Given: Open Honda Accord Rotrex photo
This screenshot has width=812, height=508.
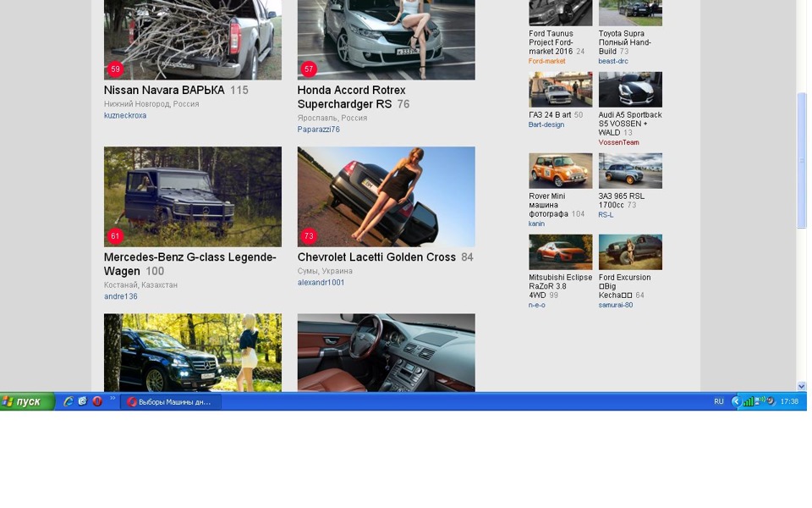Looking at the screenshot, I should click(x=387, y=40).
